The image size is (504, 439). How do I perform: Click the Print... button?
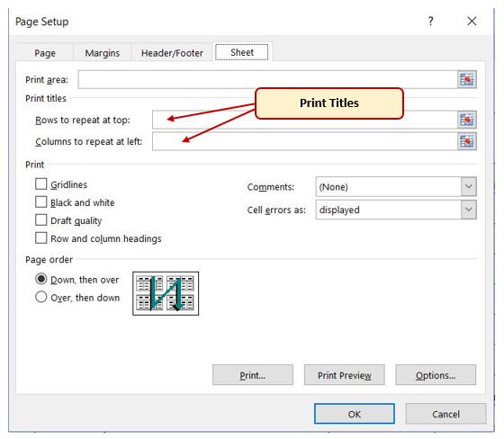(x=253, y=375)
